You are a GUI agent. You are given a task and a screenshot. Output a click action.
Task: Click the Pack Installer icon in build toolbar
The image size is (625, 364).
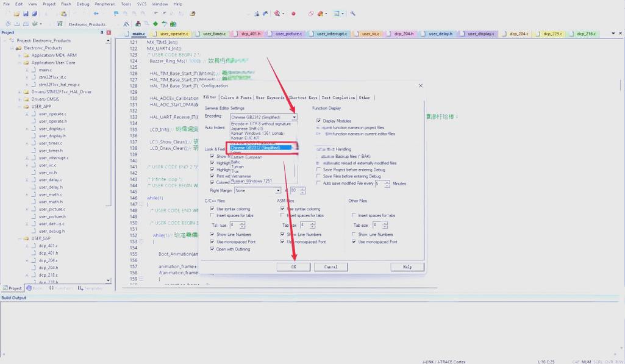[x=173, y=24]
